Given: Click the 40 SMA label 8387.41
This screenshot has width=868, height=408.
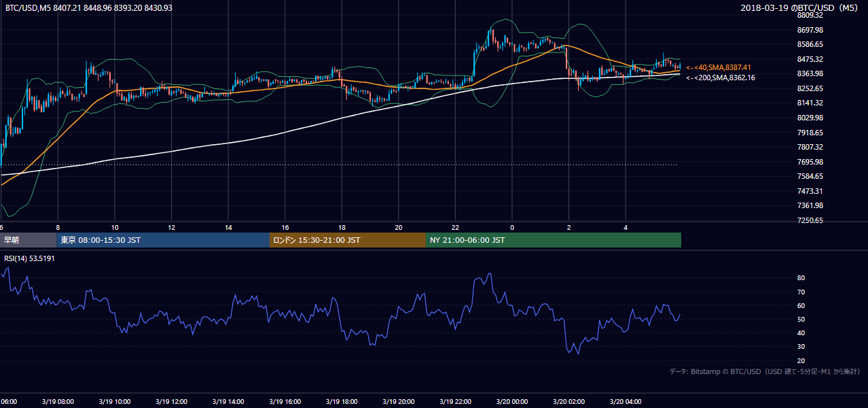Looking at the screenshot, I should tap(718, 67).
